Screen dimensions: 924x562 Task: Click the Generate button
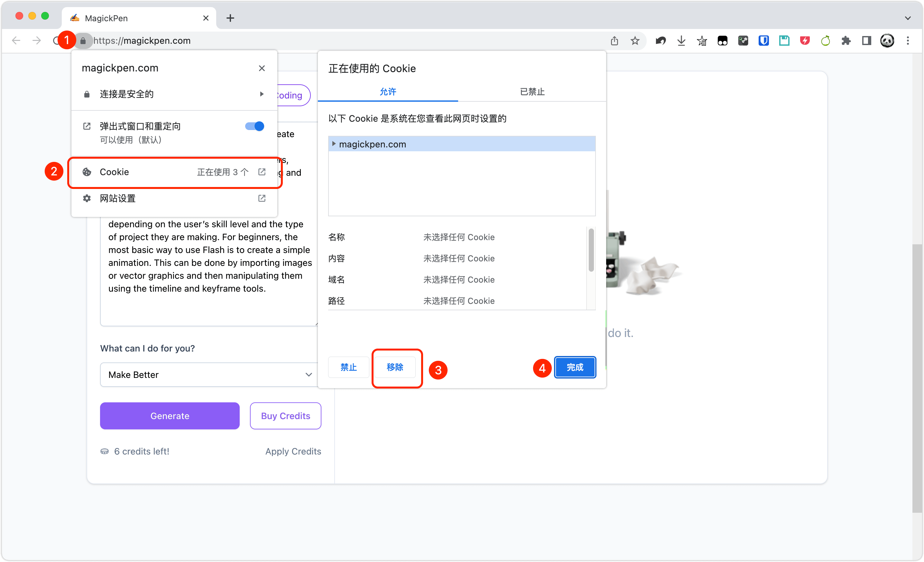(170, 416)
